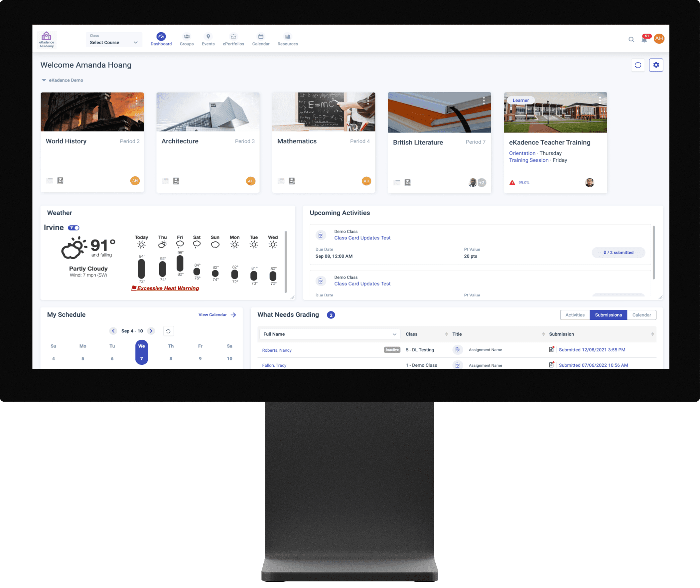
Task: Collapse the eKadence Demo section
Action: tap(44, 80)
